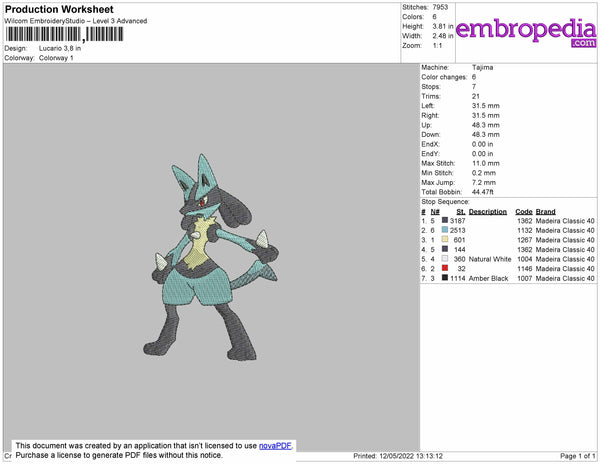This screenshot has width=600, height=464.
Task: Click the height value '3.81 in'
Action: (443, 26)
